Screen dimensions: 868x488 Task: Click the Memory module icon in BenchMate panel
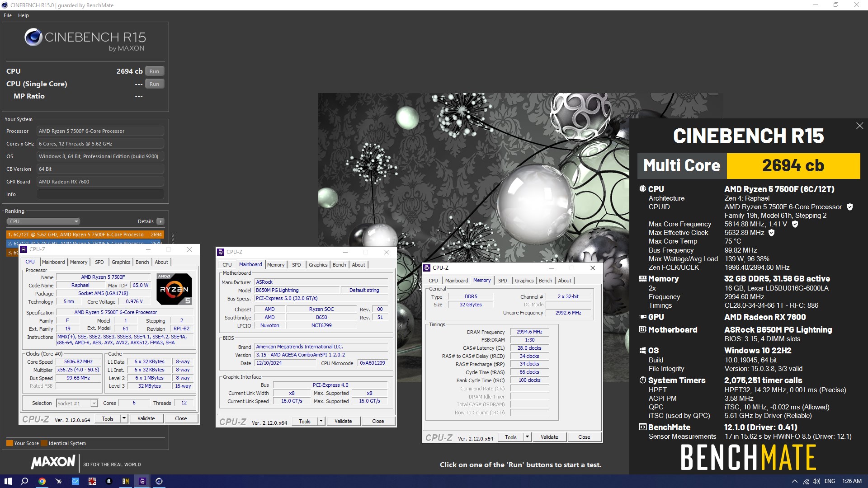[x=642, y=279]
